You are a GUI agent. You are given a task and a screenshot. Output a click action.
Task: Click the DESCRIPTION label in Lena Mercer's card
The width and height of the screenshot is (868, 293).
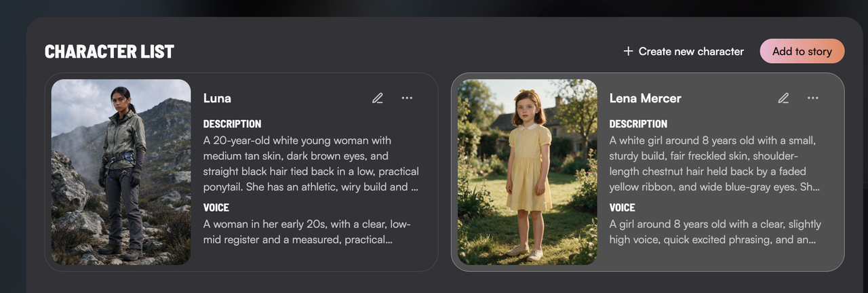[638, 124]
